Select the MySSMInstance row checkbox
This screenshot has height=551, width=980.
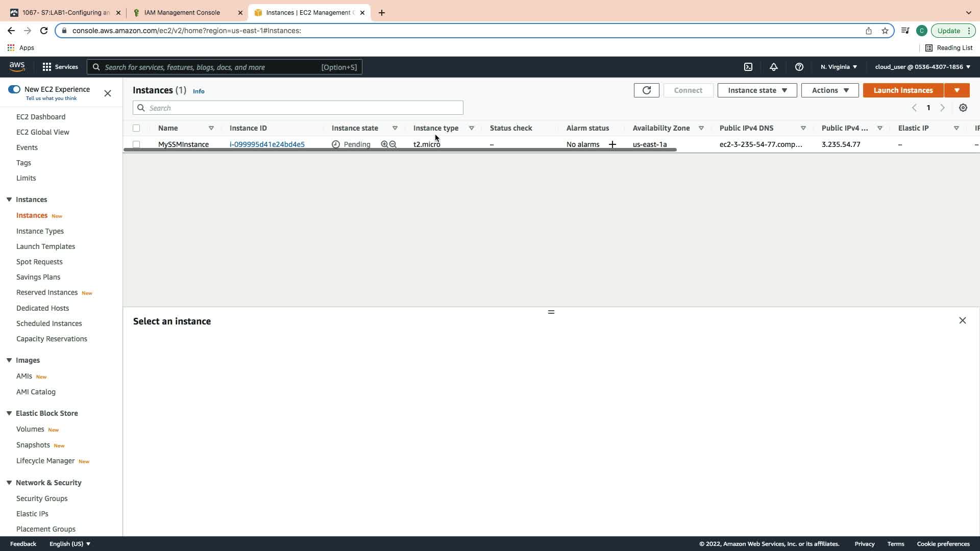click(136, 144)
